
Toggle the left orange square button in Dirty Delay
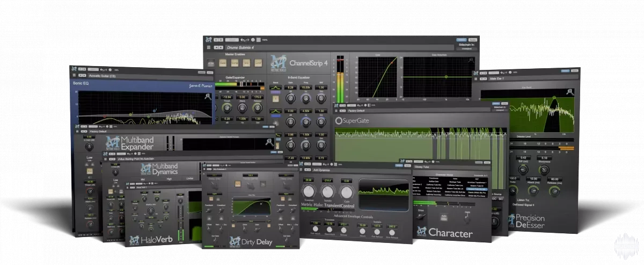[211, 199]
